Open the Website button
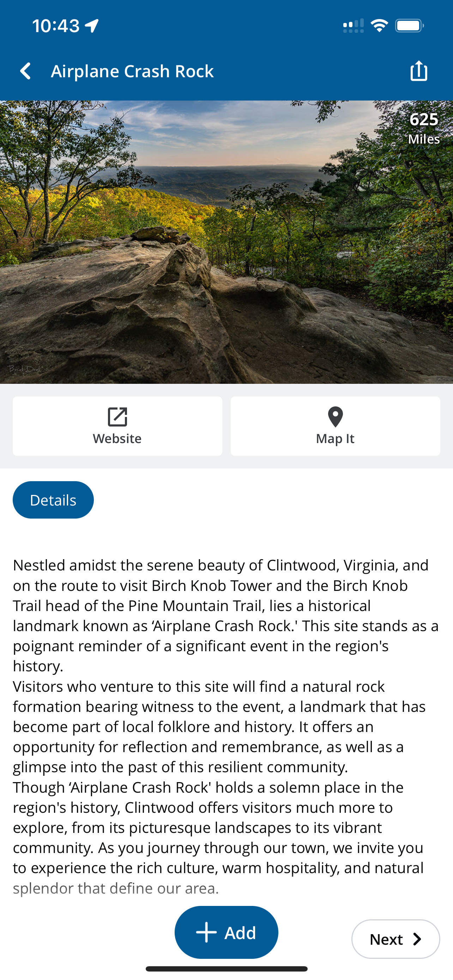453x980 pixels. [117, 426]
